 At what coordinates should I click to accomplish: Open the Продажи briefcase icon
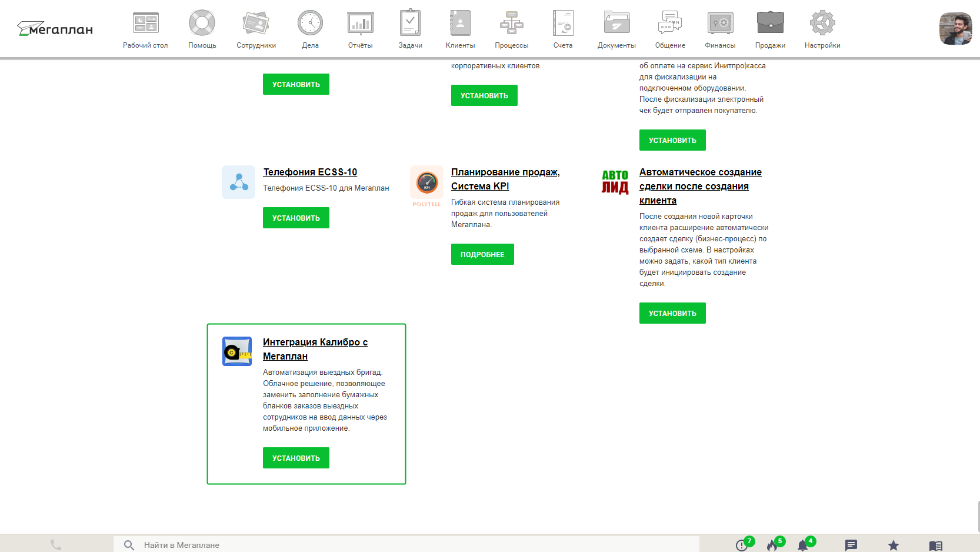pyautogui.click(x=770, y=23)
